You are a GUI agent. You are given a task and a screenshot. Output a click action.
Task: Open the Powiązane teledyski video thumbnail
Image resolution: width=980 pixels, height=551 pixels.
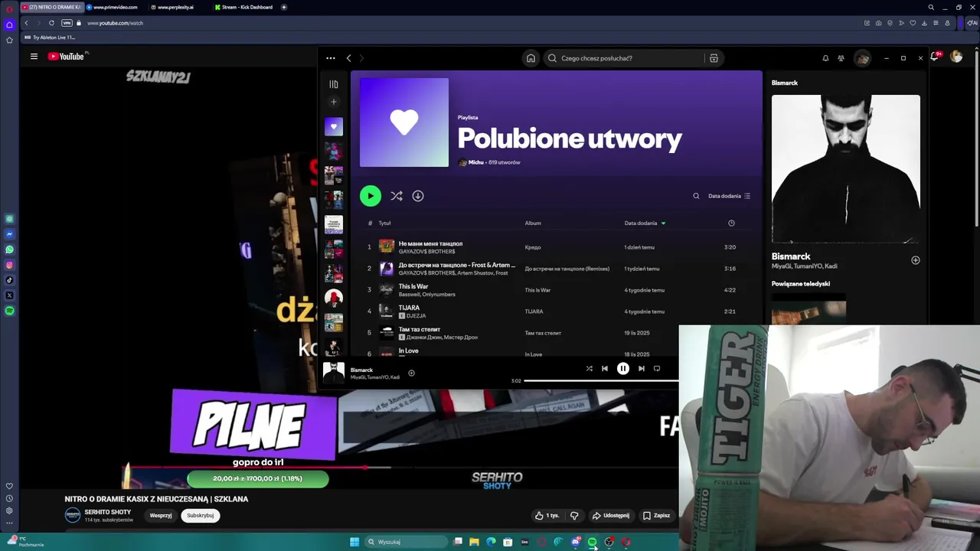click(x=808, y=309)
